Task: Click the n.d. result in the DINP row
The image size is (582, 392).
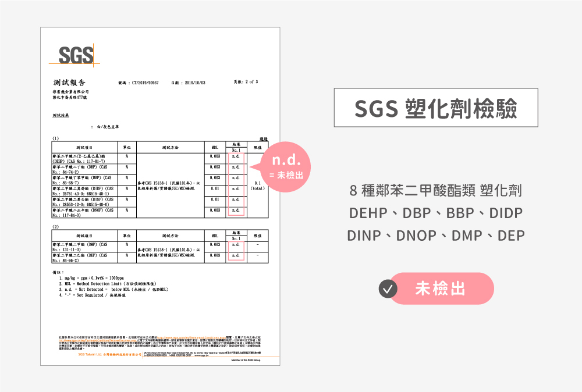Action: coord(236,199)
